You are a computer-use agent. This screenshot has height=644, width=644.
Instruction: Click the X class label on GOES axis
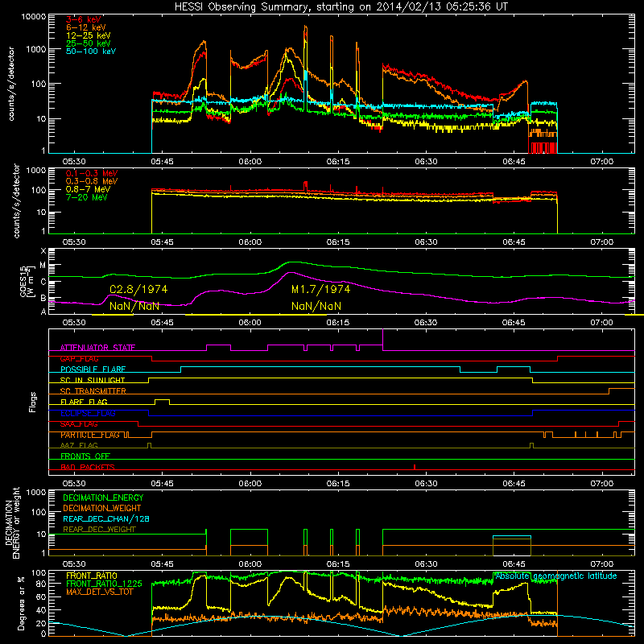(x=43, y=251)
